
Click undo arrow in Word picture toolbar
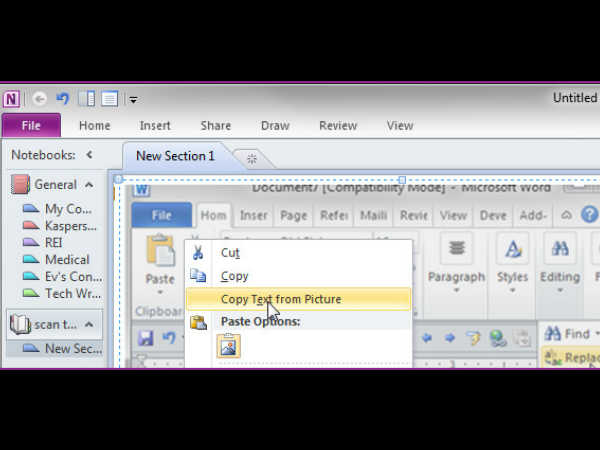[169, 338]
